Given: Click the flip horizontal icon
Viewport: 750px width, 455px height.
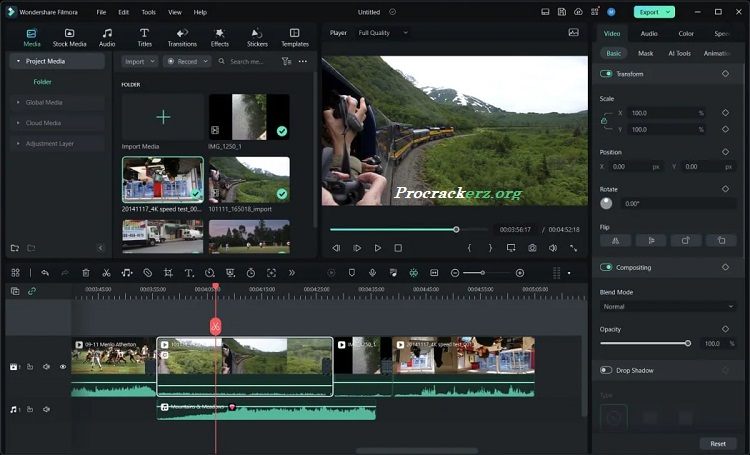Looking at the screenshot, I should click(615, 240).
